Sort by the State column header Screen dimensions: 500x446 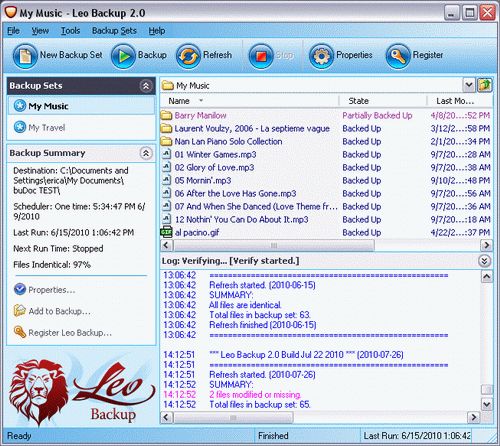click(383, 101)
